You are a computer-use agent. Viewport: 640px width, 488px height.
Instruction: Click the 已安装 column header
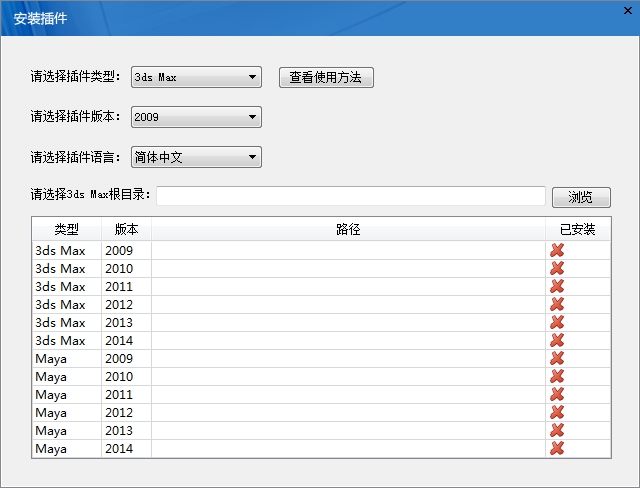pos(577,230)
